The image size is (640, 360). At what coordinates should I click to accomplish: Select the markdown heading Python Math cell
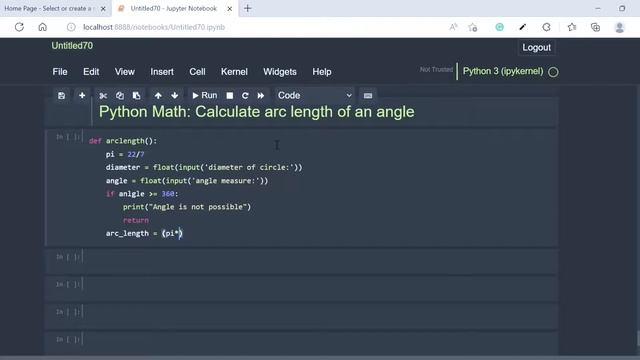256,112
